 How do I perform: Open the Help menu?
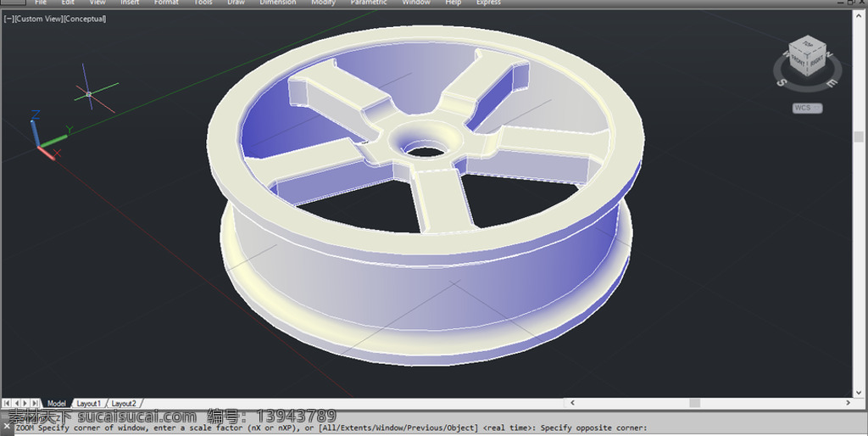coord(453,3)
